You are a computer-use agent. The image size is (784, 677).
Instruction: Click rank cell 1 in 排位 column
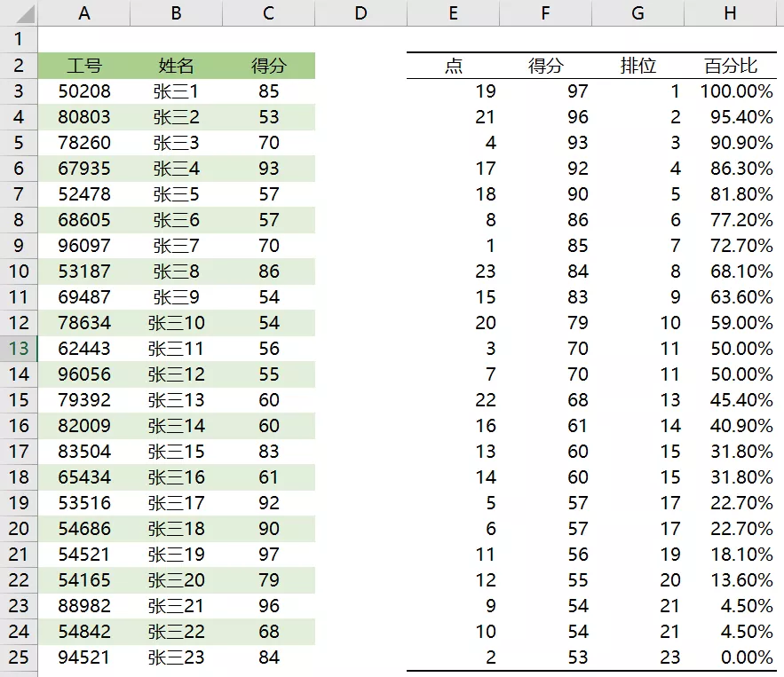click(638, 91)
